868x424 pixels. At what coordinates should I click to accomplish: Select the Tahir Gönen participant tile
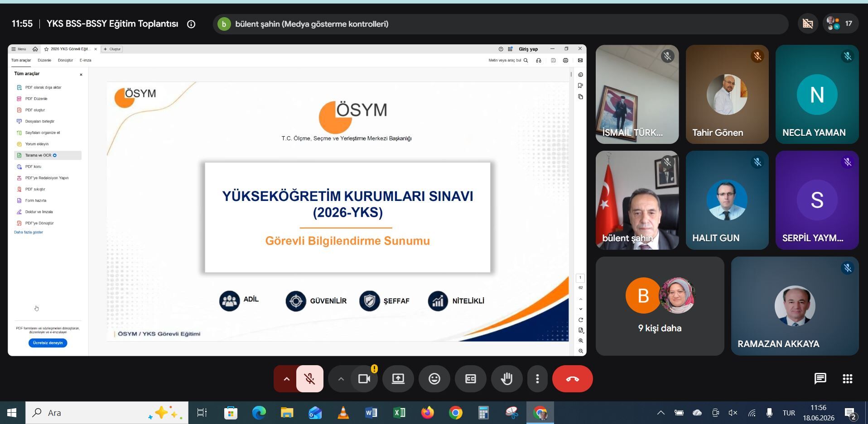pyautogui.click(x=727, y=94)
